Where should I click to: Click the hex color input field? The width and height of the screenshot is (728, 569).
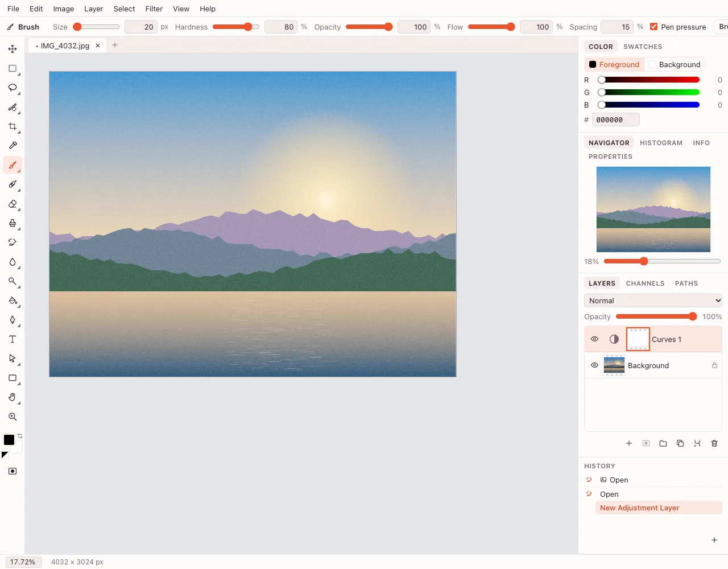pyautogui.click(x=616, y=119)
